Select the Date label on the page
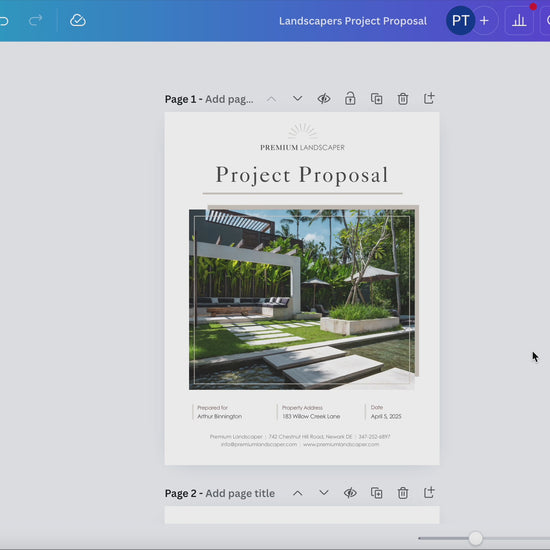Image resolution: width=550 pixels, height=550 pixels. point(377,407)
